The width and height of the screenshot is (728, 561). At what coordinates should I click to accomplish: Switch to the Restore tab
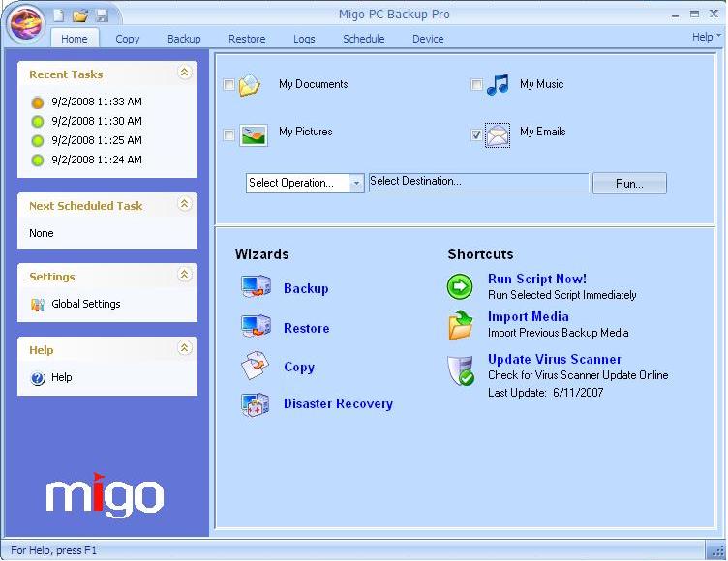pyautogui.click(x=247, y=39)
